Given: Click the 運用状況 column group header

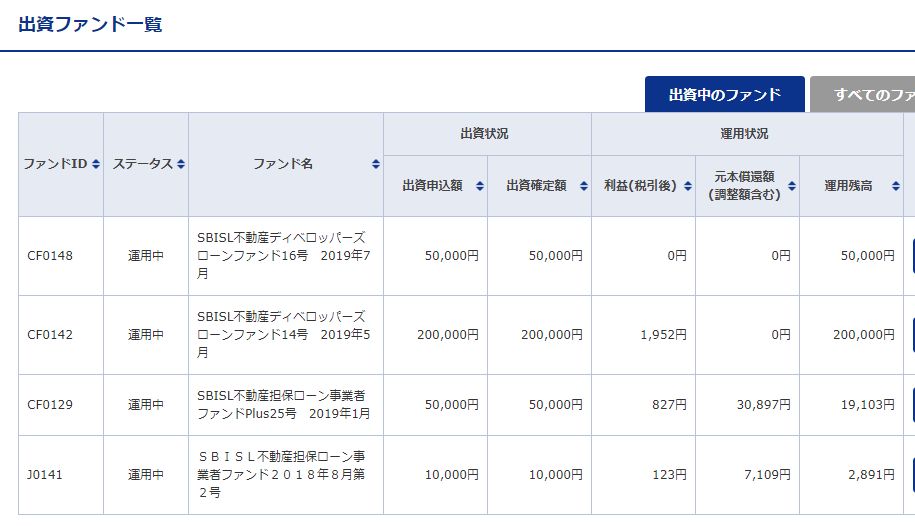Looking at the screenshot, I should coord(744,134).
